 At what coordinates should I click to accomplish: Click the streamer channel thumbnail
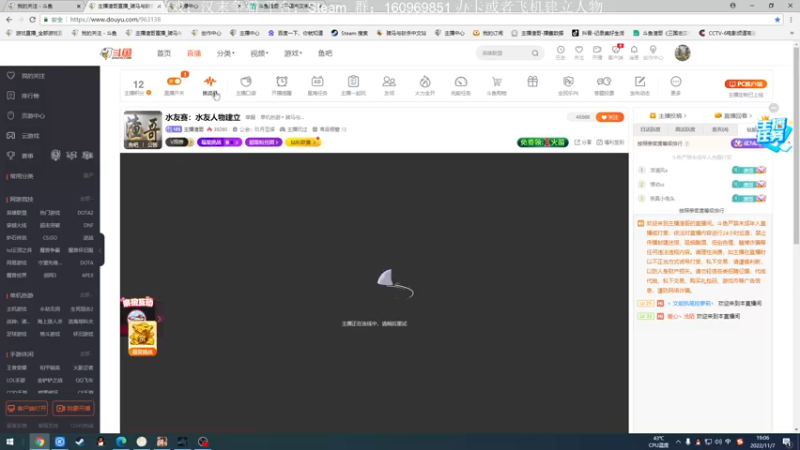143,130
